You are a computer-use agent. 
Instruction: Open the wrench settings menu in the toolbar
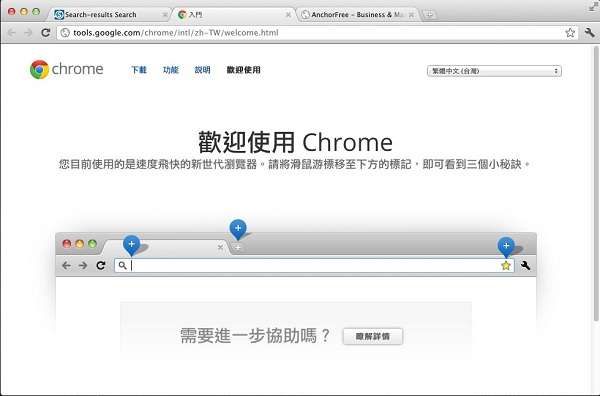pos(590,33)
